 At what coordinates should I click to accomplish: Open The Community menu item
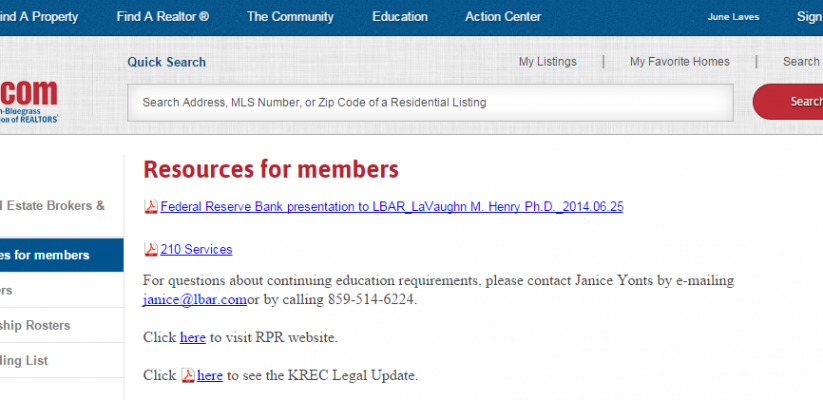coord(290,17)
